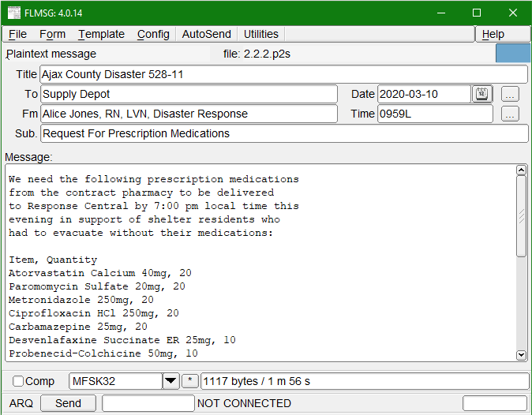Image resolution: width=532 pixels, height=415 pixels.
Task: Click the blue color box at top right
Action: pos(512,54)
